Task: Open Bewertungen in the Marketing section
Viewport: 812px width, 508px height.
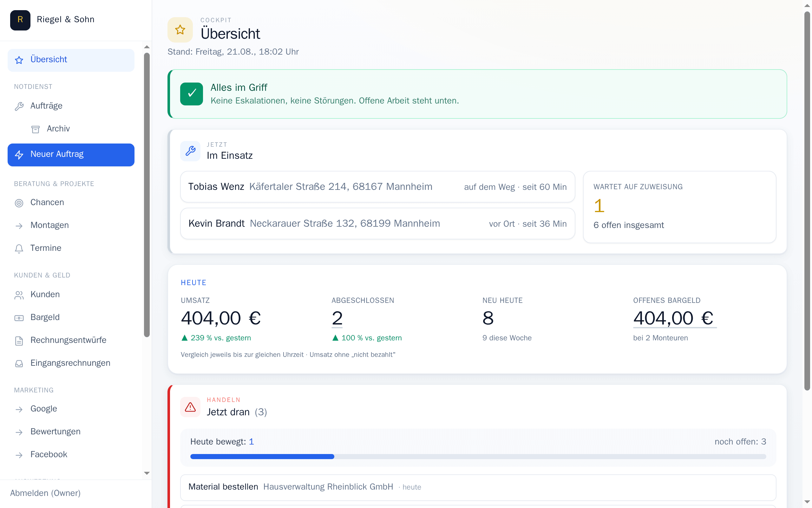Action: point(71,432)
